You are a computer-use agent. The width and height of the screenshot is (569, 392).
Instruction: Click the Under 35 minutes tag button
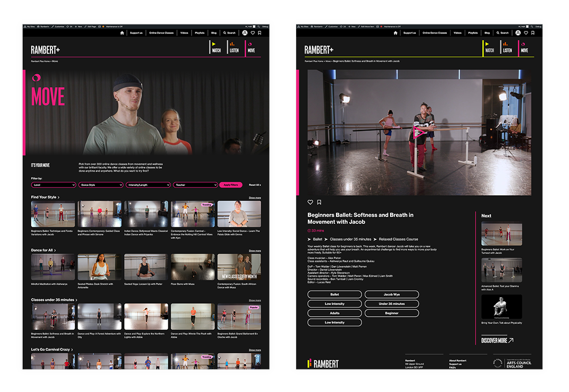coord(392,304)
